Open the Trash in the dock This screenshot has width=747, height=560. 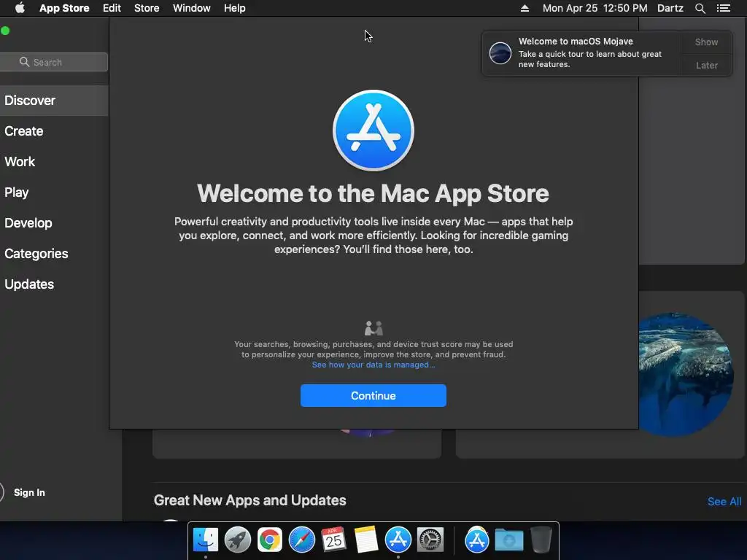[541, 540]
